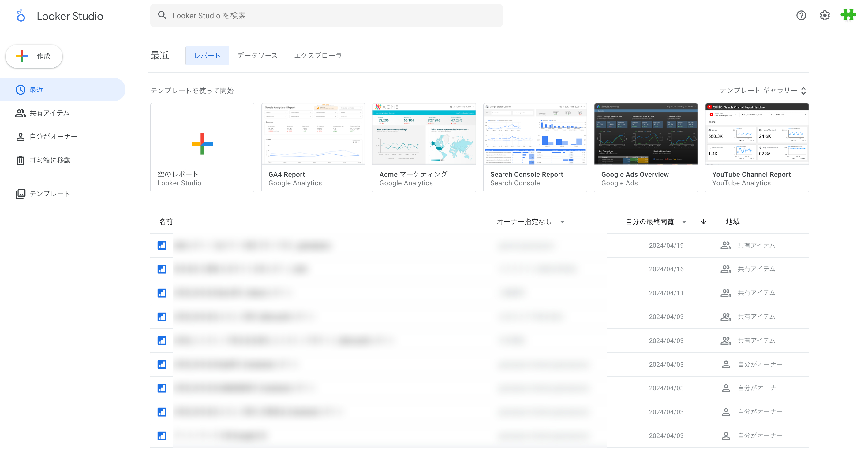Click the date 2024/04/16
Screen dimensions: 868x449
pos(666,269)
